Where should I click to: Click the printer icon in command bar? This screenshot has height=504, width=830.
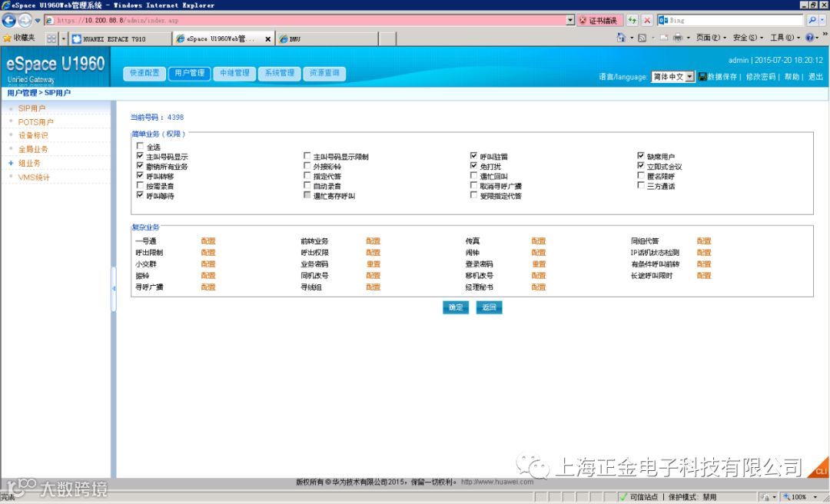[678, 38]
